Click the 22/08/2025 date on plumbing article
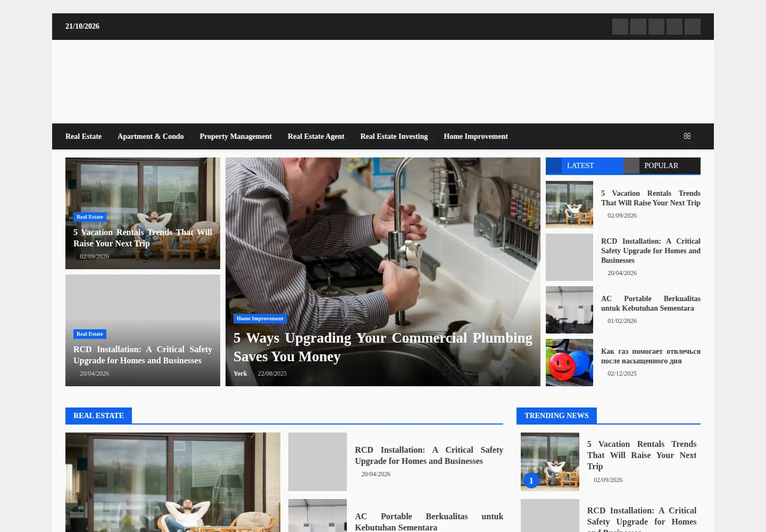The height and width of the screenshot is (532, 766). tap(272, 373)
